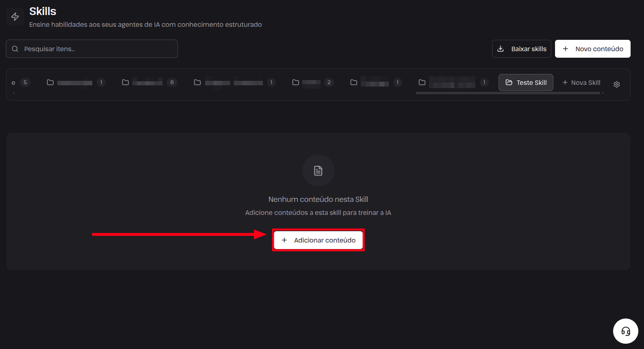Image resolution: width=644 pixels, height=349 pixels.
Task: Focus the 'Pesquisar itens...' search field
Action: (92, 49)
